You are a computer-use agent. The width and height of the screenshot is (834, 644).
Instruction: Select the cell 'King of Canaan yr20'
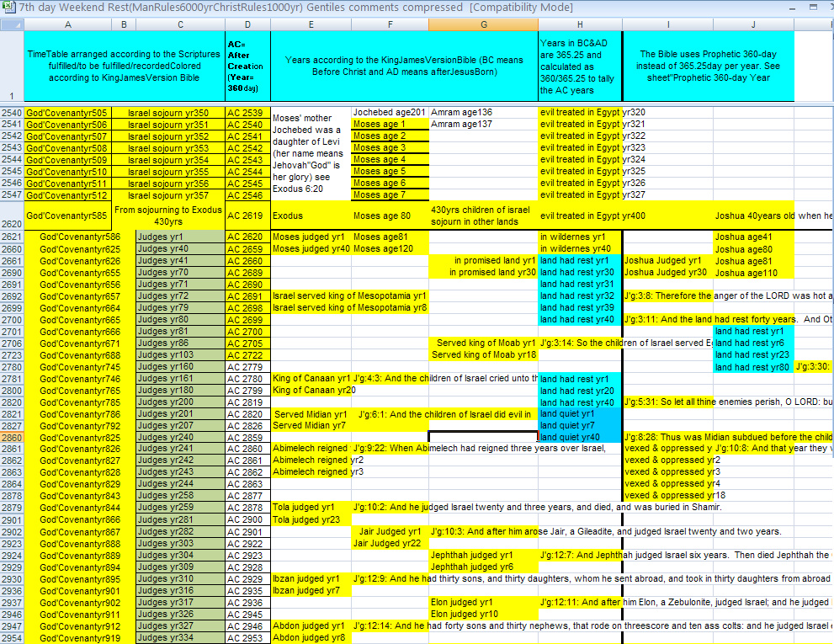(x=311, y=390)
